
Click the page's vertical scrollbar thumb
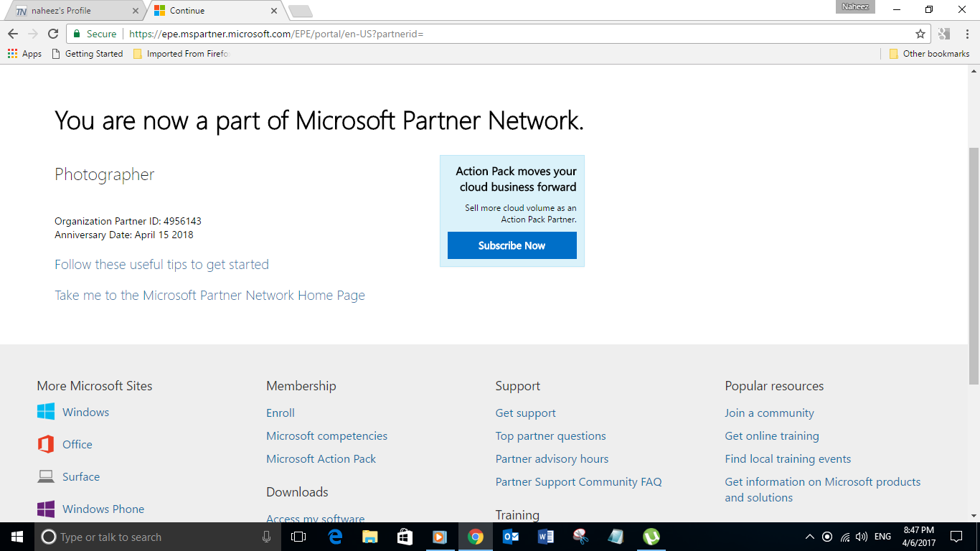[x=974, y=265]
